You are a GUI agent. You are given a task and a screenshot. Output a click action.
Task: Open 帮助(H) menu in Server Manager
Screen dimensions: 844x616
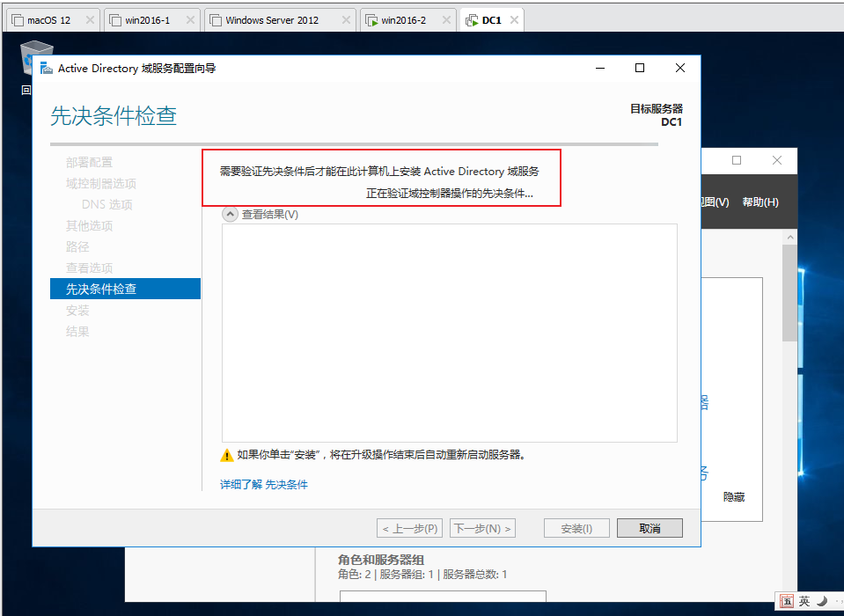pos(760,202)
